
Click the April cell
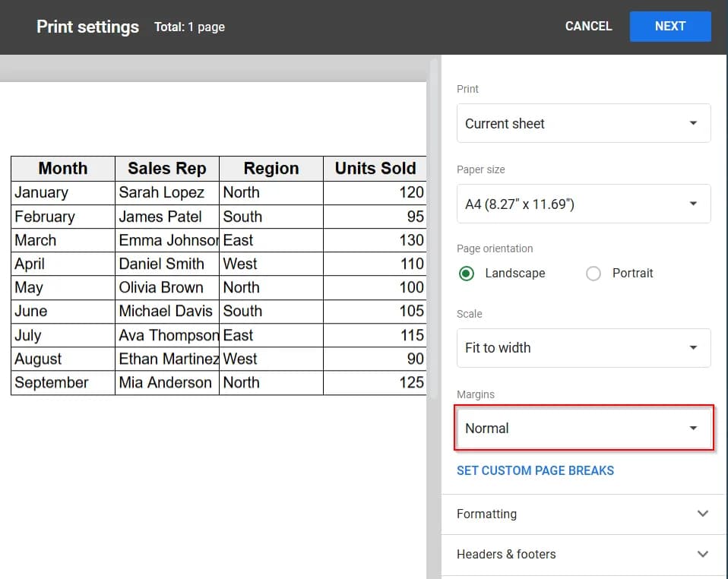pyautogui.click(x=62, y=264)
